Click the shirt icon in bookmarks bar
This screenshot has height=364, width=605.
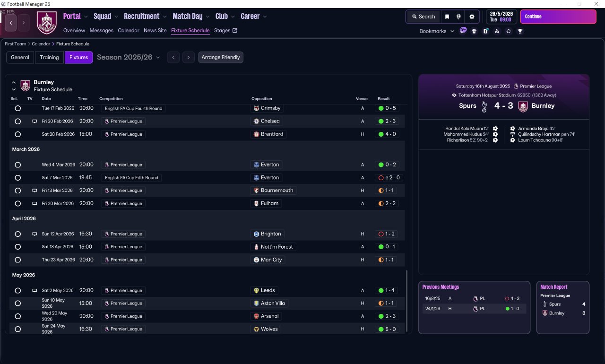click(474, 31)
